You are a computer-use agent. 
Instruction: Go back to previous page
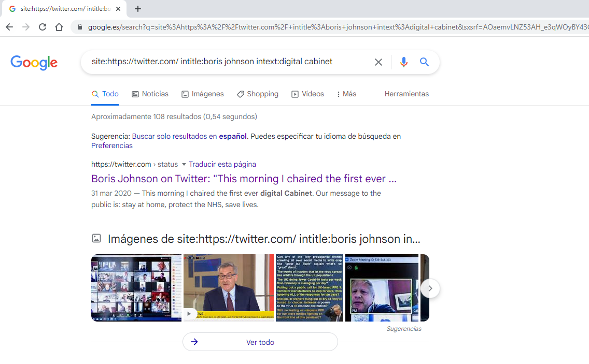click(x=9, y=27)
